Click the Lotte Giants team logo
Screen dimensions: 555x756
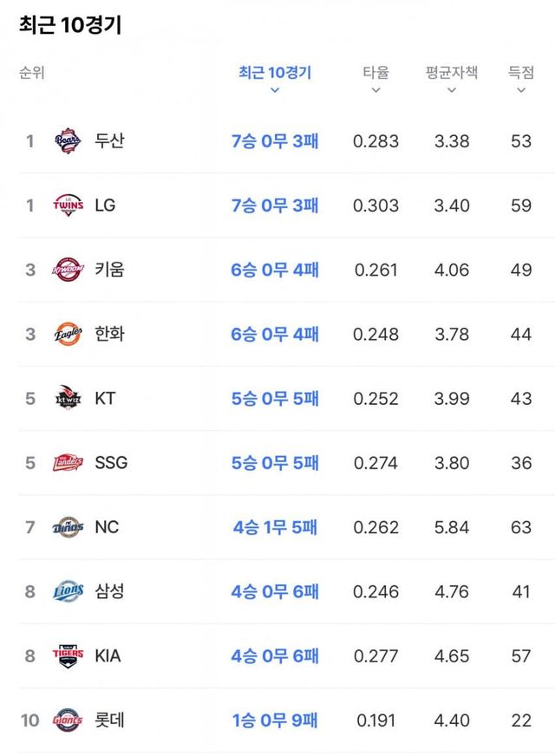pos(68,720)
